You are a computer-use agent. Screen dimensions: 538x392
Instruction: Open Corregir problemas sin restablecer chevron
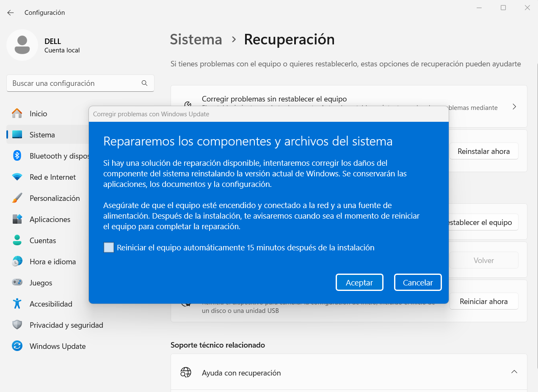(x=514, y=107)
